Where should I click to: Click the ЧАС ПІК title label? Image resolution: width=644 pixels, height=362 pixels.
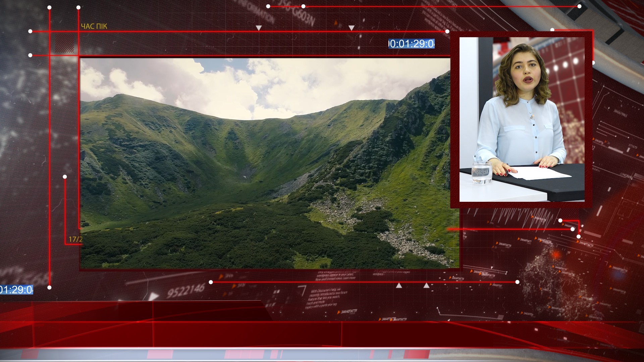coord(94,26)
